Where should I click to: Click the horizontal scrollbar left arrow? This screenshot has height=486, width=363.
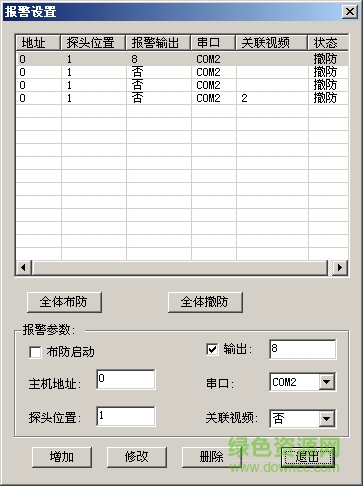click(24, 267)
